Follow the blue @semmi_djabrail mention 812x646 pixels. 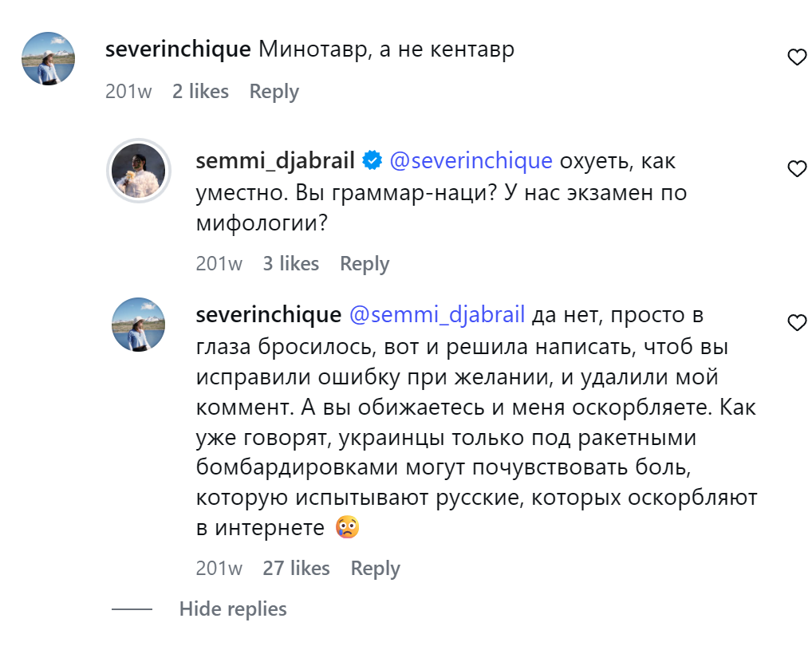(x=437, y=315)
